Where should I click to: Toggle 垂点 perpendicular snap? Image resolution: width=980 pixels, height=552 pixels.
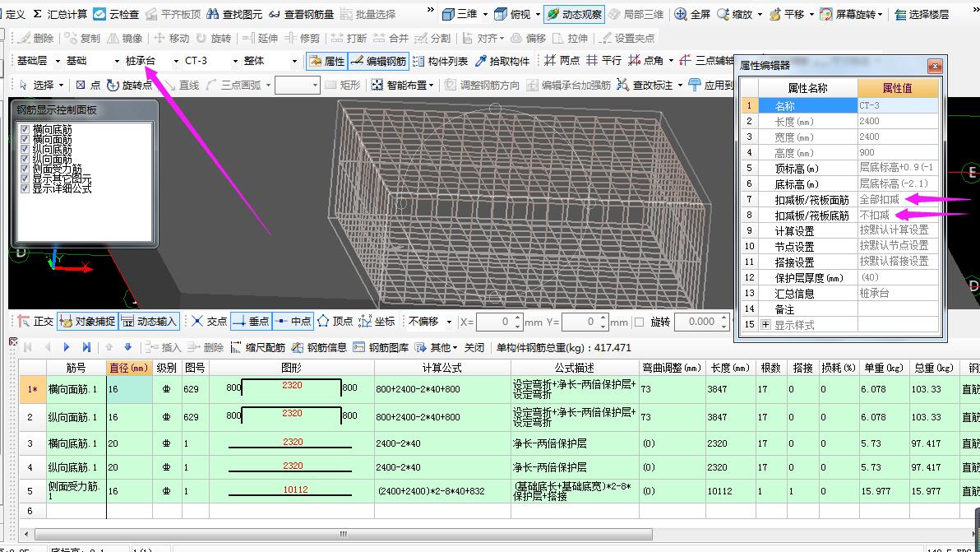(251, 322)
